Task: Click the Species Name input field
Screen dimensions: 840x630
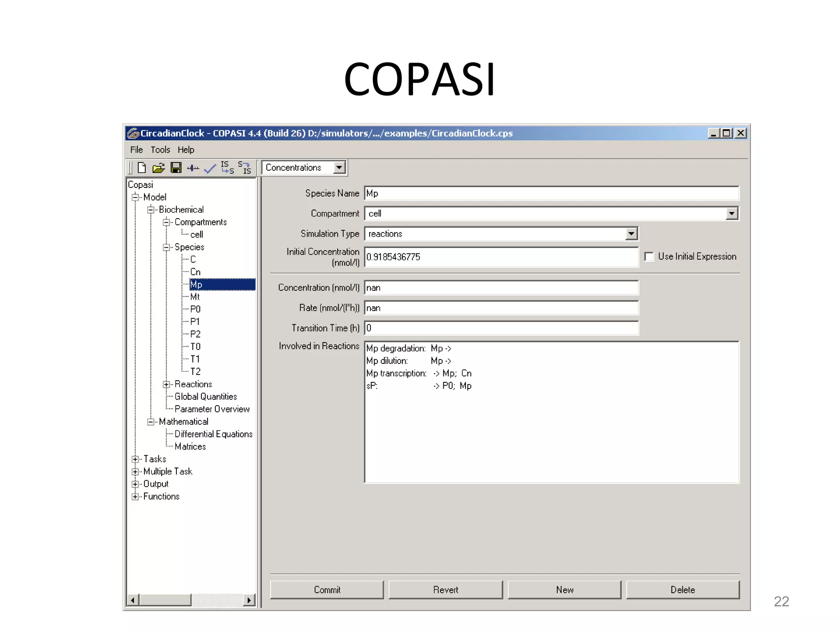Action: (552, 193)
